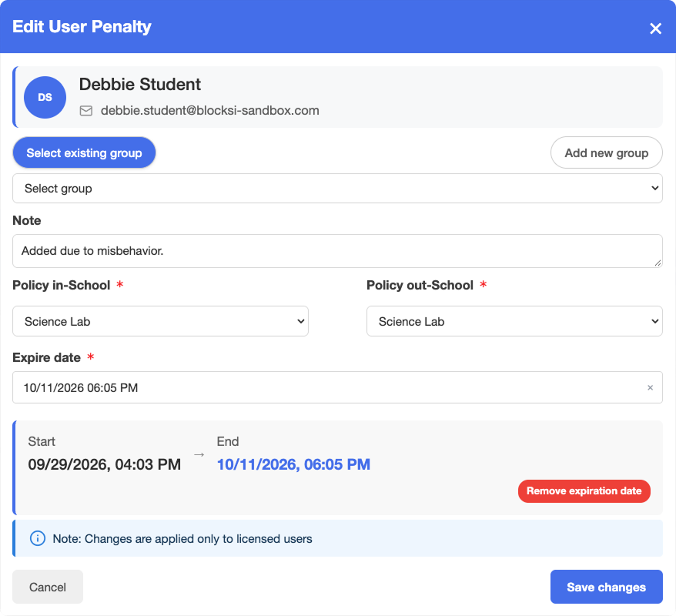Switch to Select existing group
Viewport: 676px width, 616px height.
point(84,152)
